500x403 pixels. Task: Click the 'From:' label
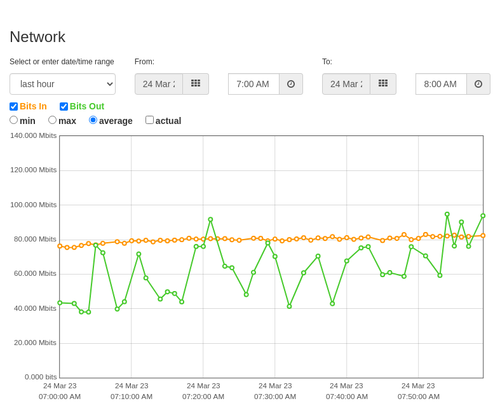[x=144, y=62]
